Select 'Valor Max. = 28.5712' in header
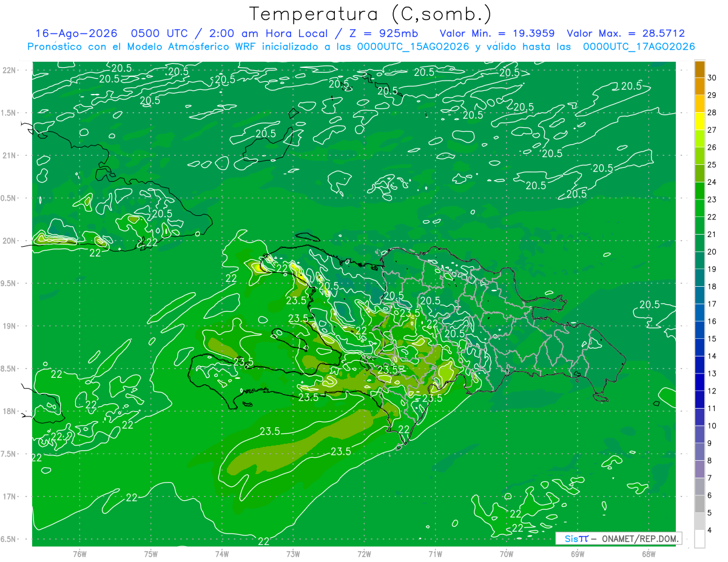 [626, 34]
